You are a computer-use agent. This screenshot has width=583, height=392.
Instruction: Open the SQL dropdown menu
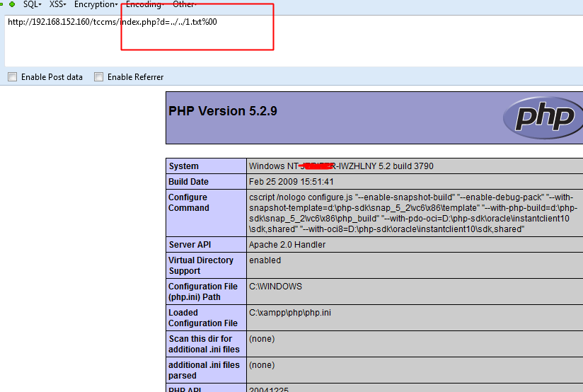(x=32, y=4)
